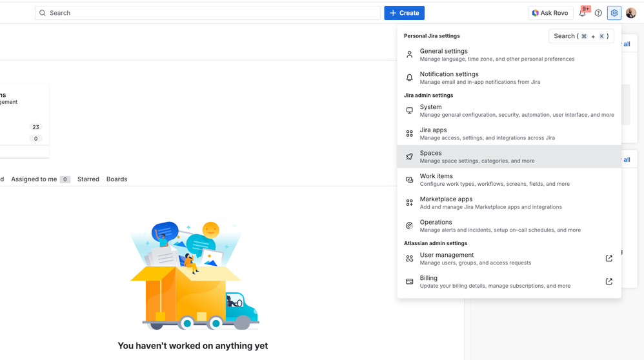Click the plus icon in Create button

(393, 13)
